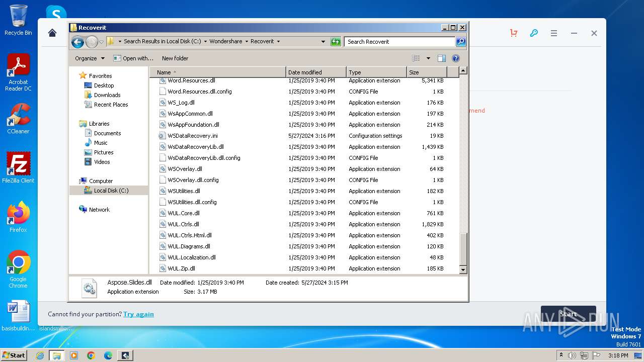Image resolution: width=644 pixels, height=362 pixels.
Task: Open Explorer Help question mark
Action: (456, 58)
